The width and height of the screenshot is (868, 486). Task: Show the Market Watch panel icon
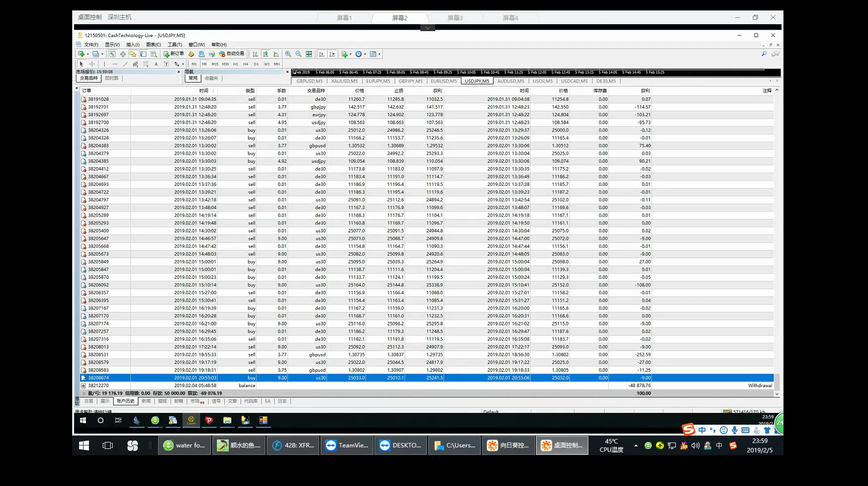coord(112,54)
